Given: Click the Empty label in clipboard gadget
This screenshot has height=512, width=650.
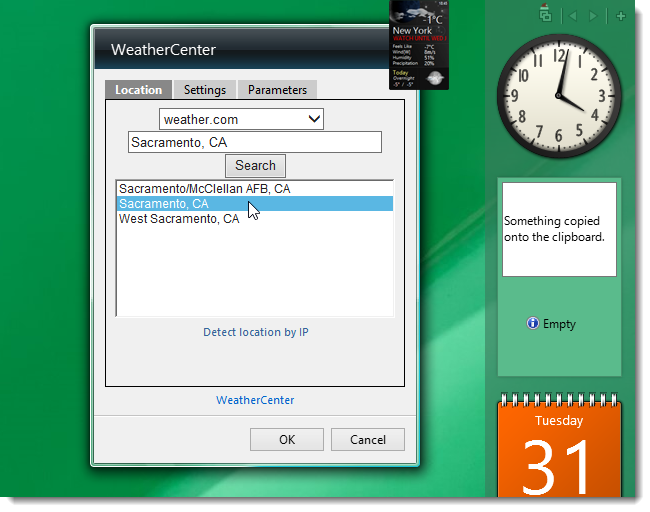Looking at the screenshot, I should (x=559, y=323).
